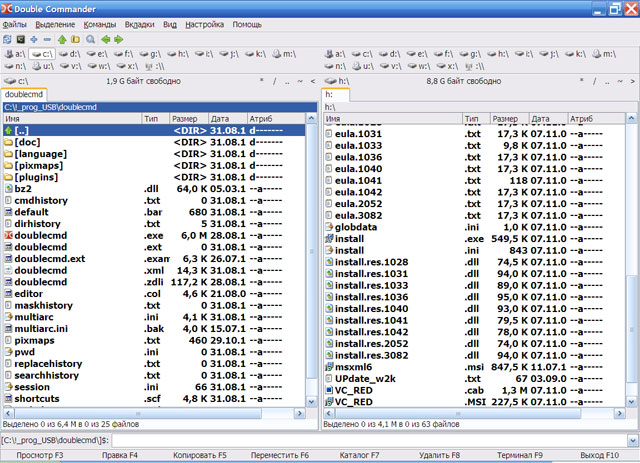Click the green back arrow icon

[x=105, y=39]
